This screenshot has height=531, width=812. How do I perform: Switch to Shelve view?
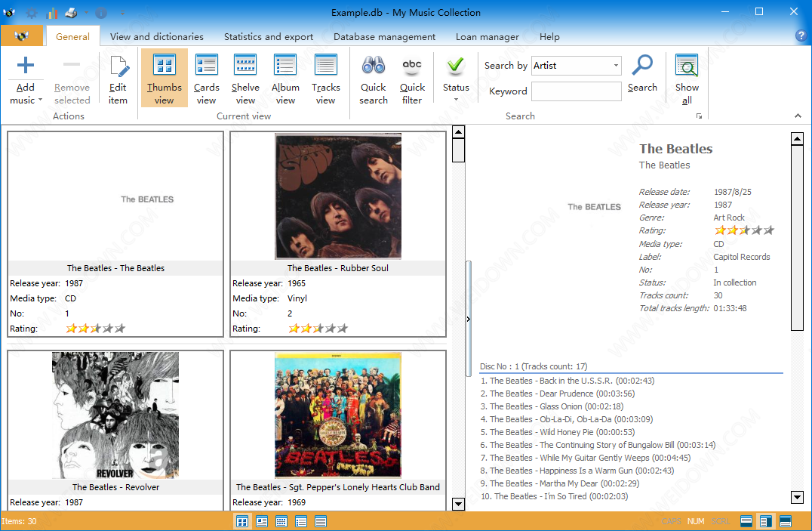(x=245, y=79)
